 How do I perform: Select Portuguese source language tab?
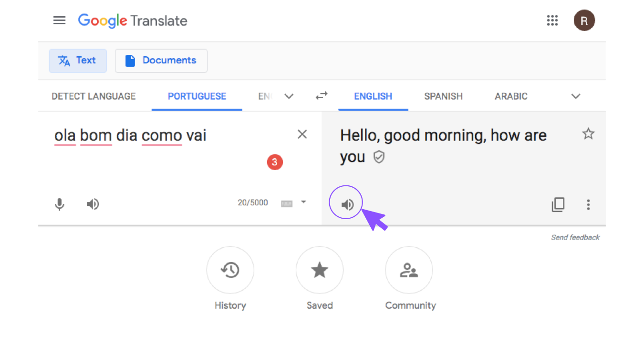click(x=197, y=96)
